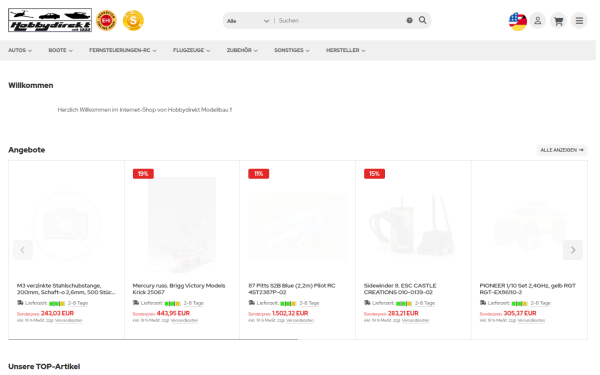Image resolution: width=600 pixels, height=375 pixels.
Task: Click the Unsere TOP-Artikel heading
Action: (44, 367)
